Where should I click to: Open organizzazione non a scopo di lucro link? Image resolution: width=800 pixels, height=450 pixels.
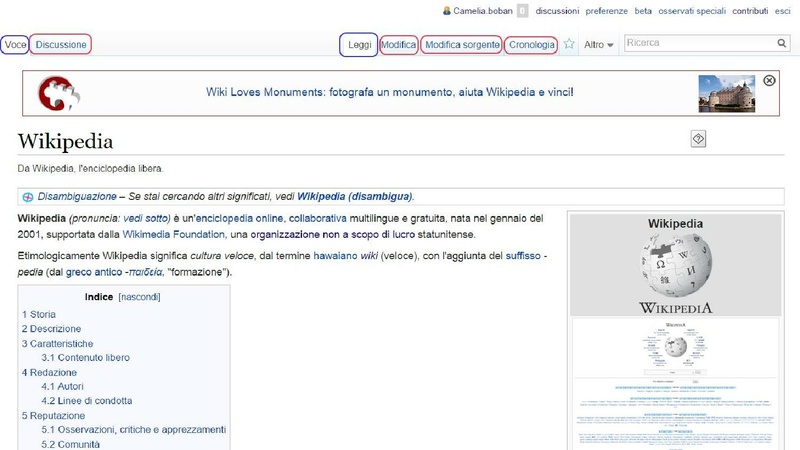point(333,235)
